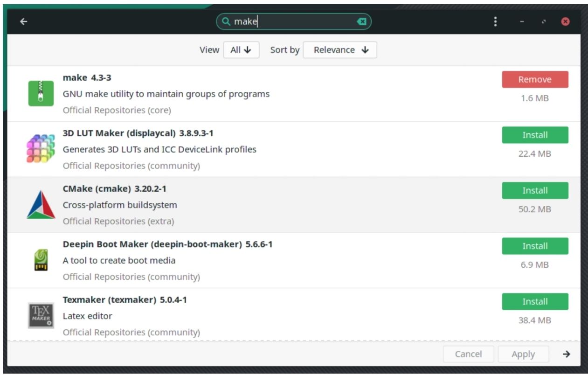The height and width of the screenshot is (375, 588).
Task: Close the window with red button
Action: tap(565, 21)
